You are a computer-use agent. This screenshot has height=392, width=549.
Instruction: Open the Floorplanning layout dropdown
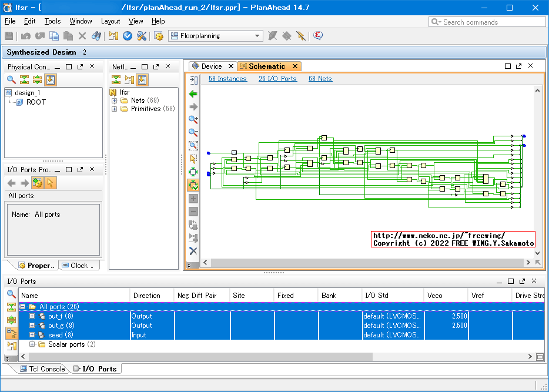[x=216, y=36]
